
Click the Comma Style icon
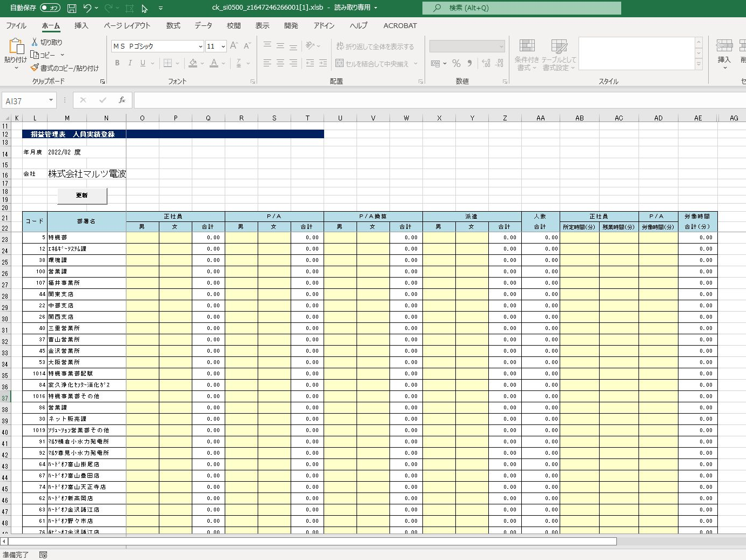point(469,63)
